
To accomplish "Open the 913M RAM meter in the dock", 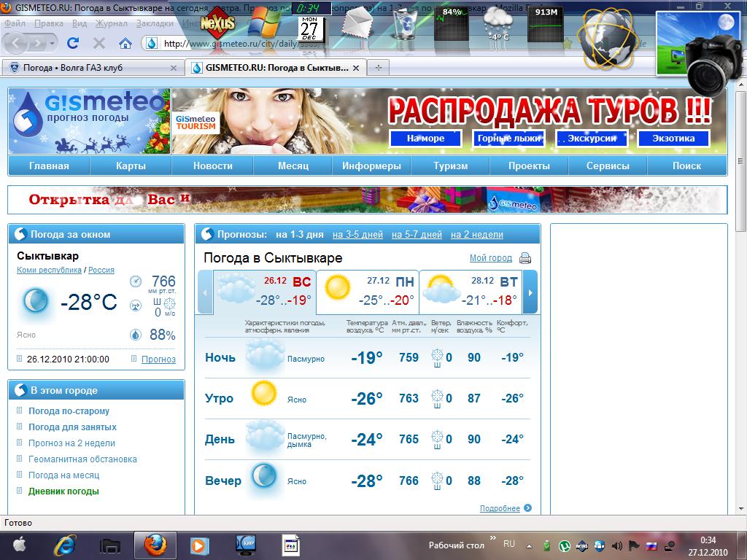I will click(546, 24).
